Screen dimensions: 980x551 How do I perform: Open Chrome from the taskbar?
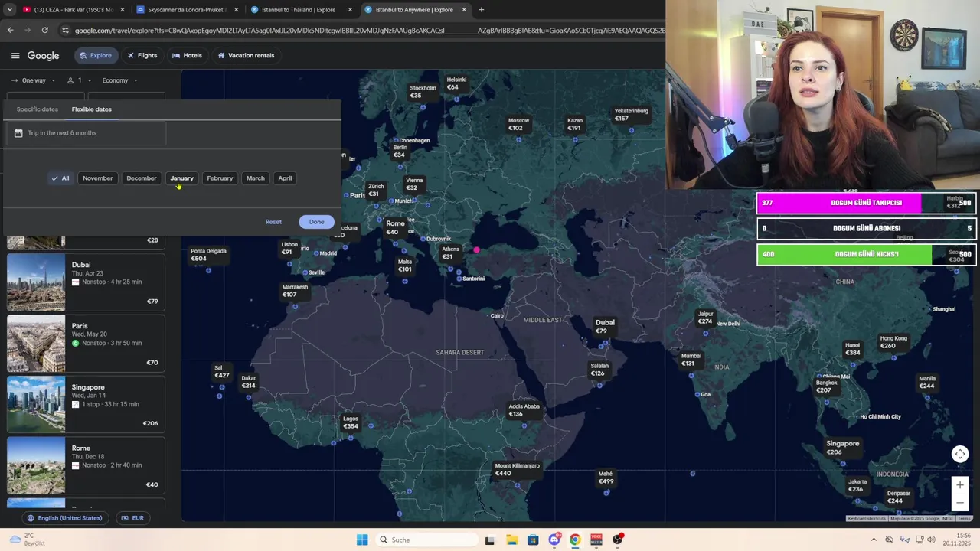point(575,540)
